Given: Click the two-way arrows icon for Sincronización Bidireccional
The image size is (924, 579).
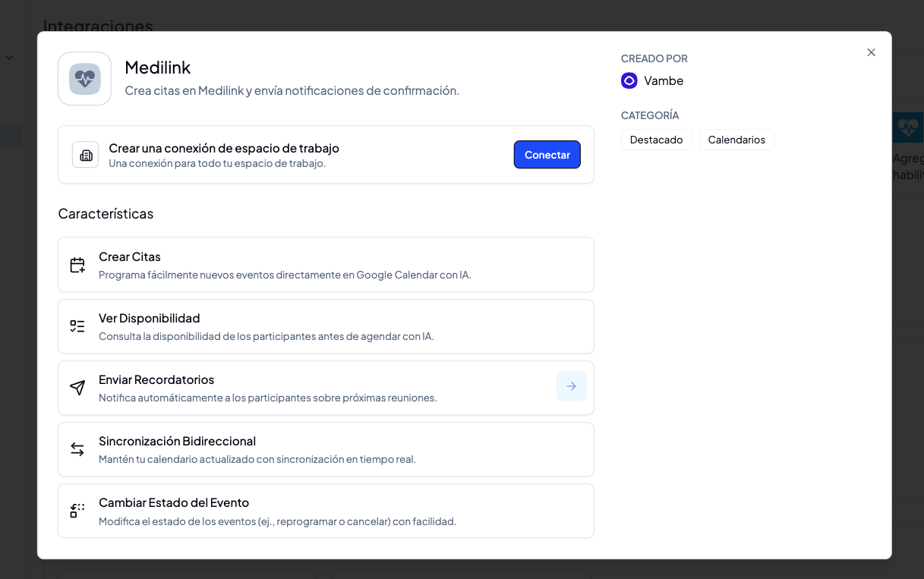Looking at the screenshot, I should (77, 449).
